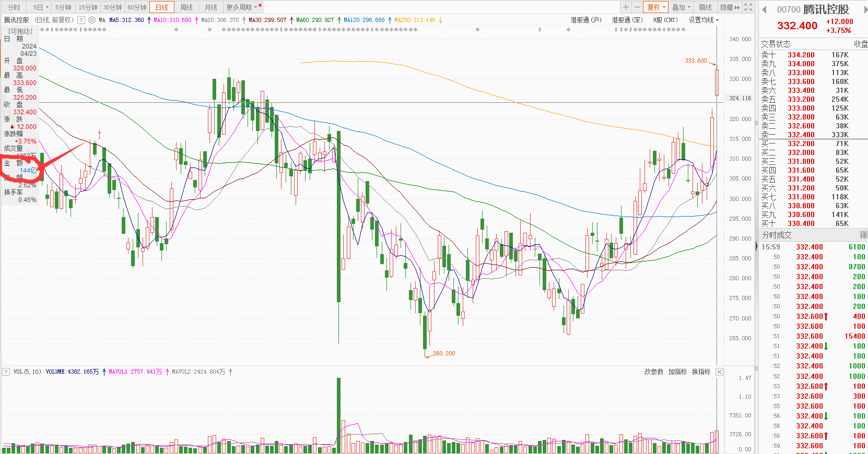Click the 港股通(沪) link
The height and width of the screenshot is (454, 868).
point(585,20)
